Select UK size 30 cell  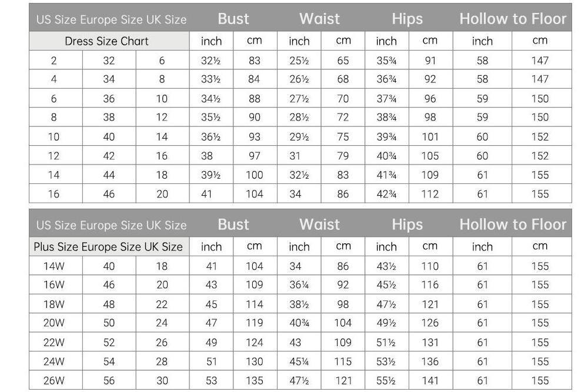pyautogui.click(x=162, y=380)
